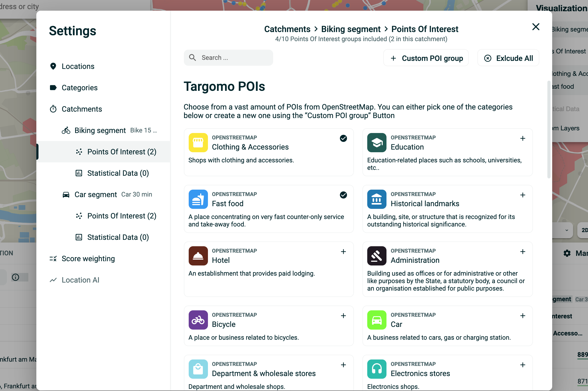Click the POI list vertical scrollbar
588x391 pixels.
click(549, 130)
